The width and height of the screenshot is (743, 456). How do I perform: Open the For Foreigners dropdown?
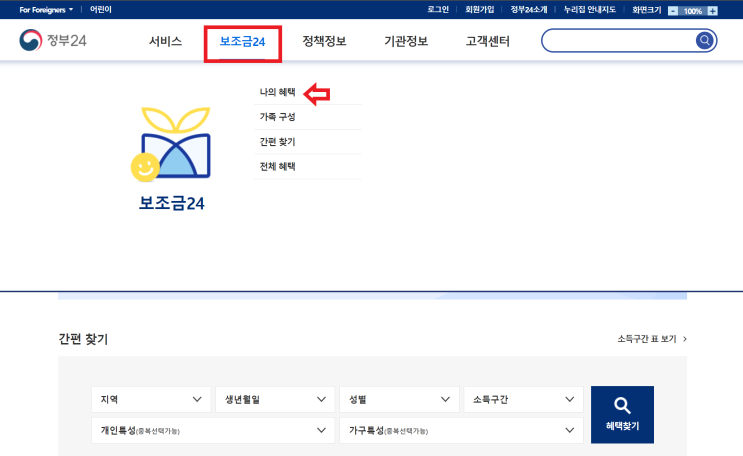[x=46, y=9]
